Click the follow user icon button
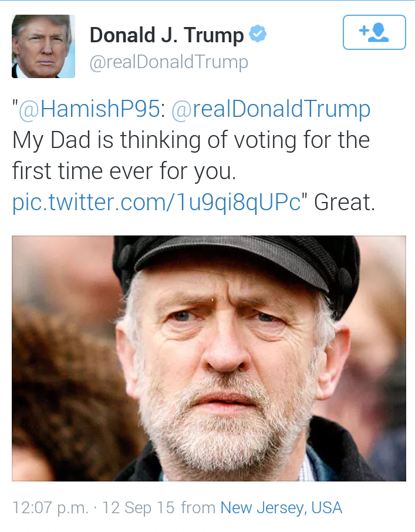Image resolution: width=415 pixels, height=532 pixels. 374,32
